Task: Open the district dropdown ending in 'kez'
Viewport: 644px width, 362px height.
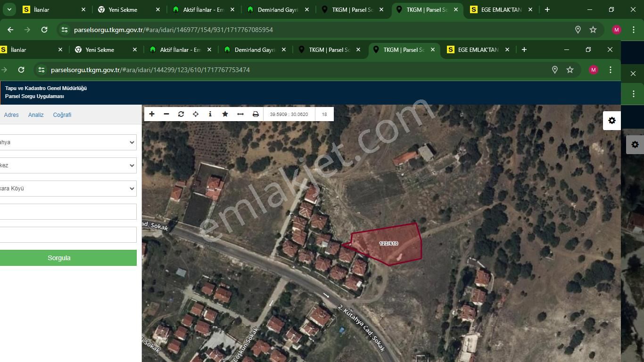Action: 68,165
